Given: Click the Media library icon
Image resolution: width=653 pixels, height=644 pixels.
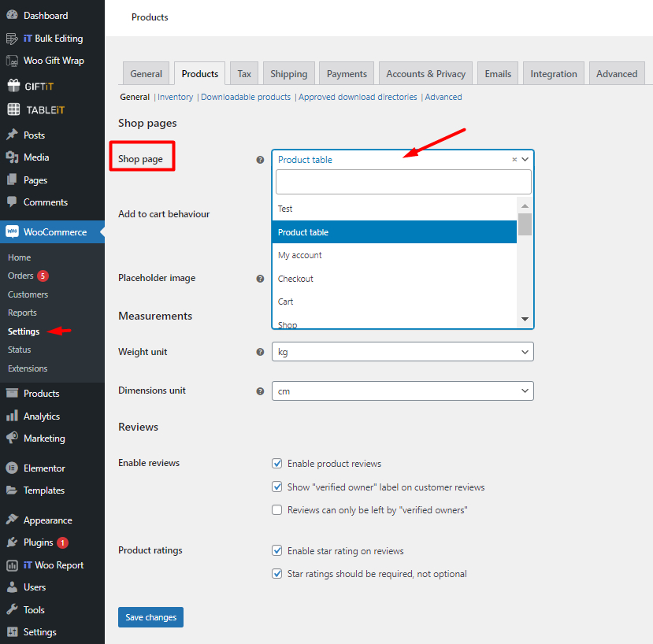Looking at the screenshot, I should click(12, 157).
